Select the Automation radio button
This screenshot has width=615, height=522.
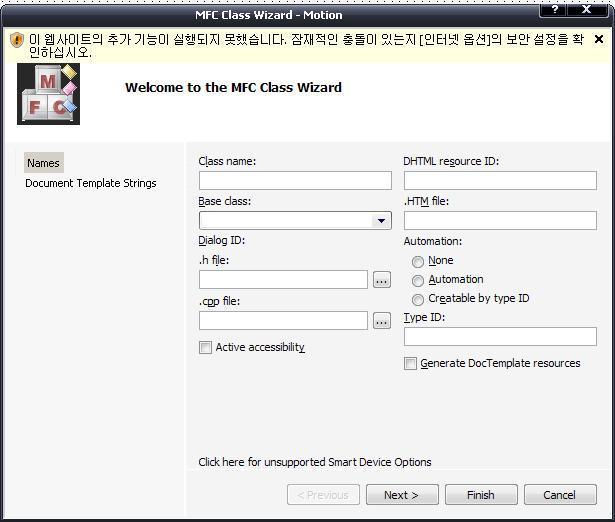[x=418, y=280]
